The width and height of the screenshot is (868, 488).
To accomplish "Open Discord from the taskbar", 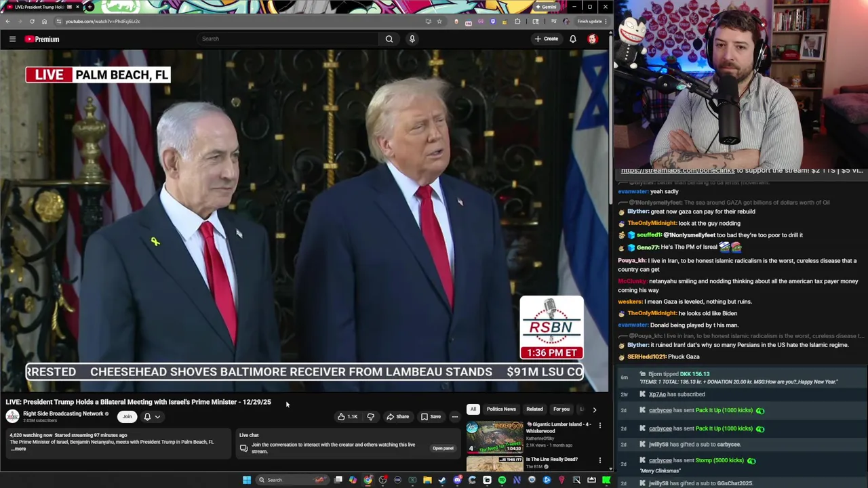I will tap(457, 480).
